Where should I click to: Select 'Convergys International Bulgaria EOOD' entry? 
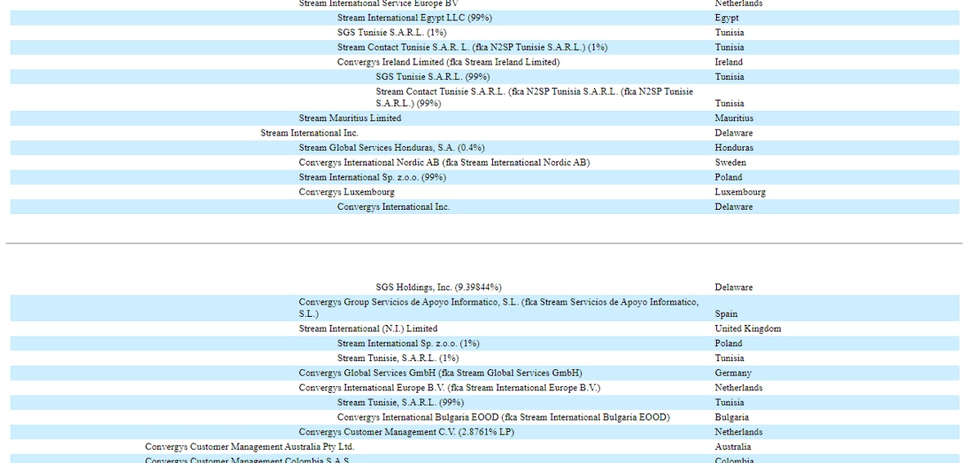(x=503, y=417)
